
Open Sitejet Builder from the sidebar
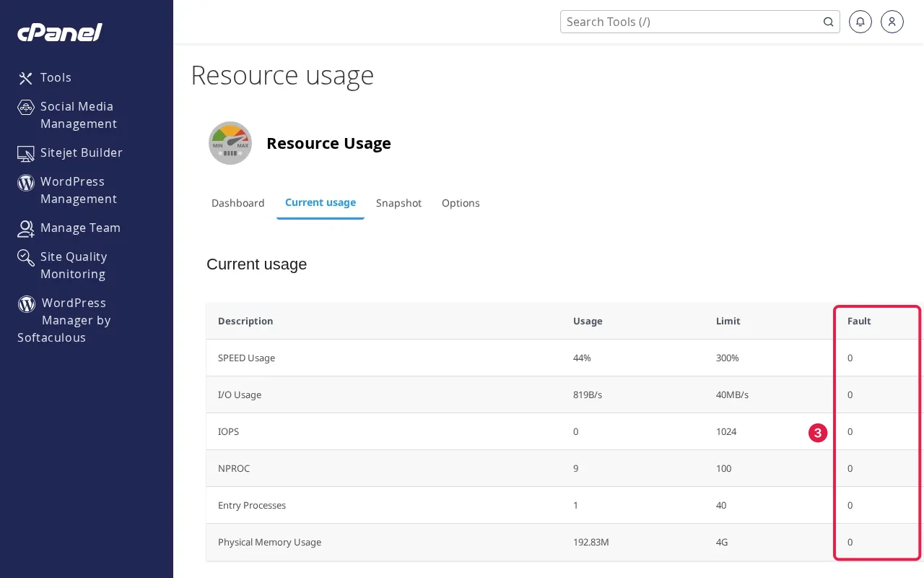[x=82, y=152]
